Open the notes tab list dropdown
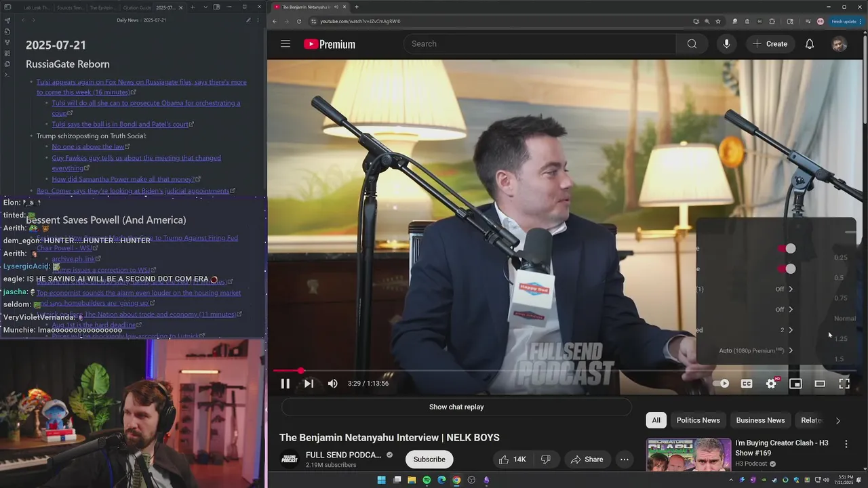Screen dimensions: 868x488 pos(205,7)
